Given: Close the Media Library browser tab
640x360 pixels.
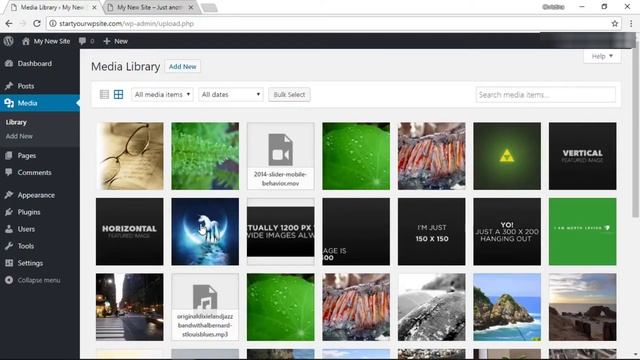Looking at the screenshot, I should 94,7.
